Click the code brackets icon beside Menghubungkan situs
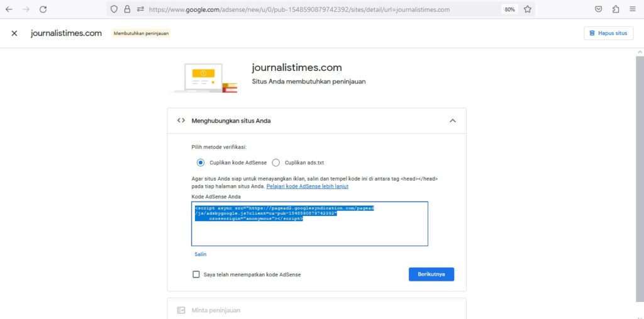This screenshot has width=644, height=319. (181, 121)
